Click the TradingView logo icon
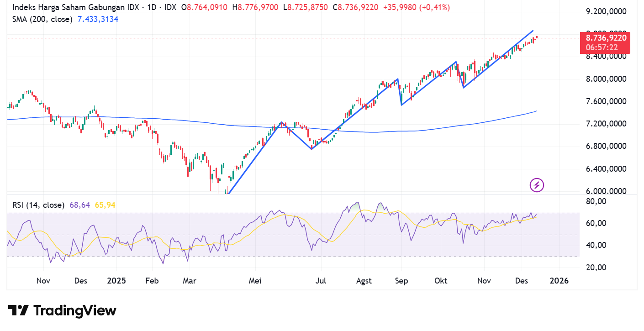This screenshot has width=644, height=331. tap(19, 310)
